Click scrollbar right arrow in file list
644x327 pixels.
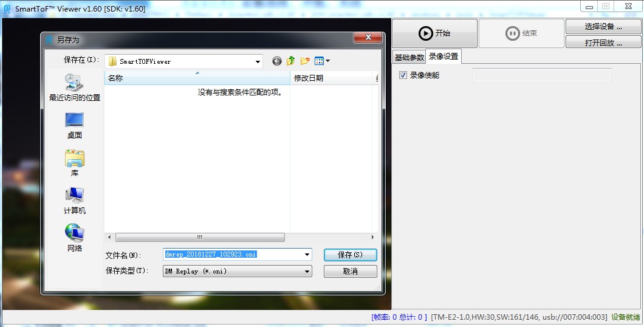[372, 238]
